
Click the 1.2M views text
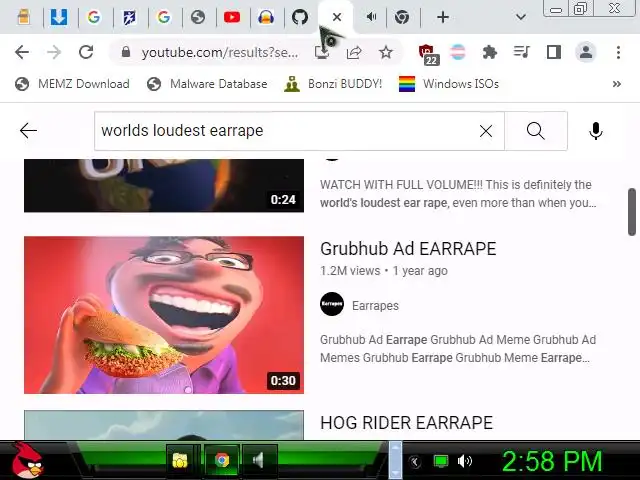point(350,271)
